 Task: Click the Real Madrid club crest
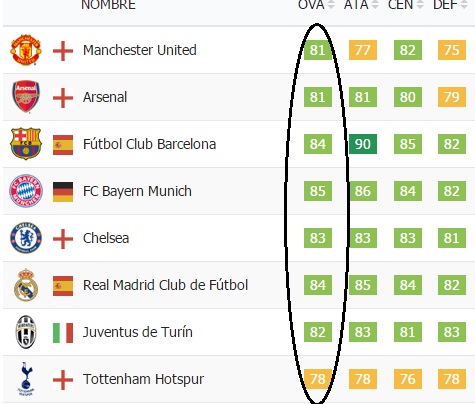coord(26,285)
